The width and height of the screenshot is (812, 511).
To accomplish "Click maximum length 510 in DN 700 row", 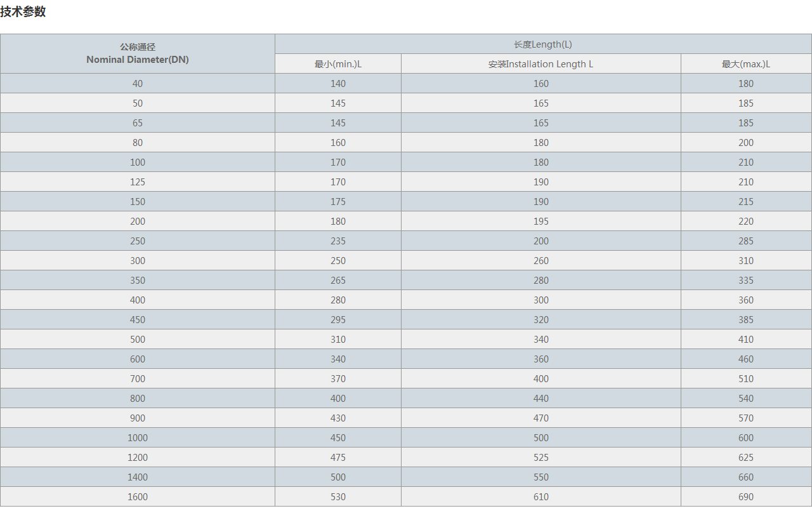I will tap(746, 379).
